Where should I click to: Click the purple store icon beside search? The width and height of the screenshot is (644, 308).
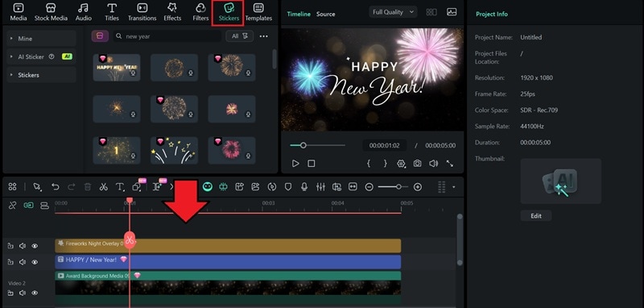100,36
